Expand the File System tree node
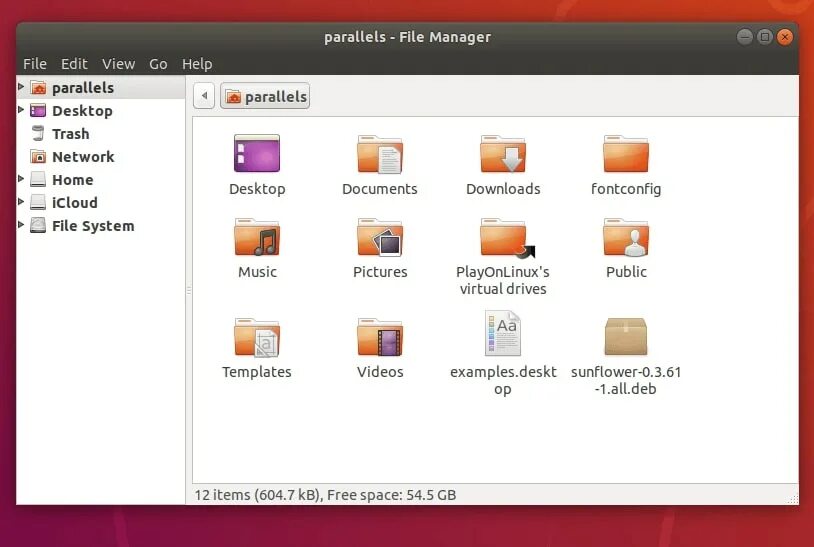This screenshot has width=814, height=547. tap(21, 224)
